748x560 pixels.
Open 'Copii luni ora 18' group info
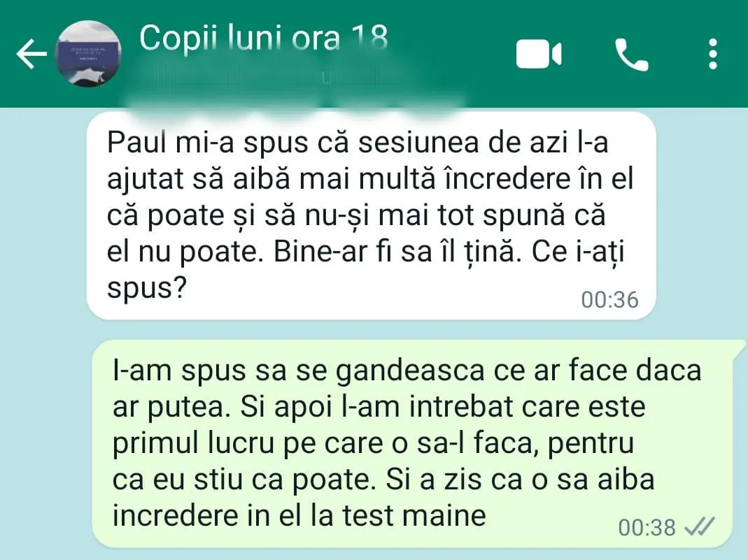263,38
